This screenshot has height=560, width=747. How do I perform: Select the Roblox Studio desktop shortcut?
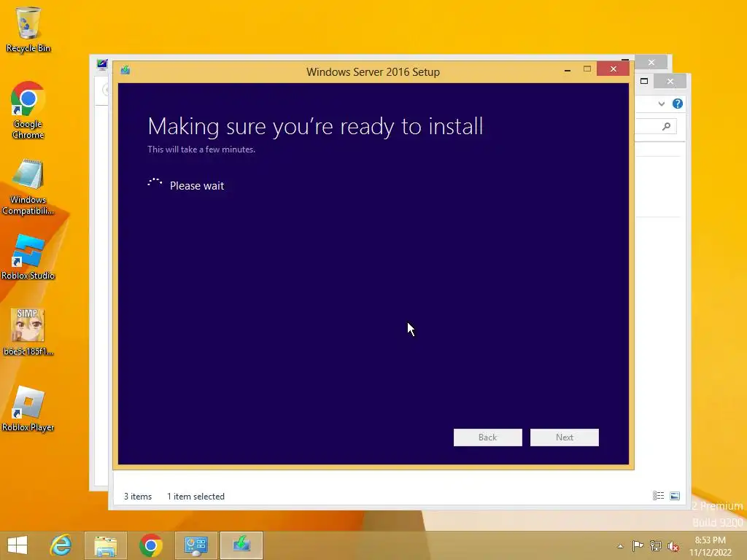point(28,257)
